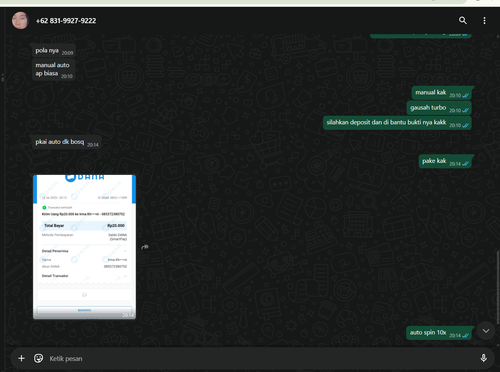Select the message "gausah turbo"
Image resolution: width=500 pixels, height=372 pixels.
pos(439,108)
